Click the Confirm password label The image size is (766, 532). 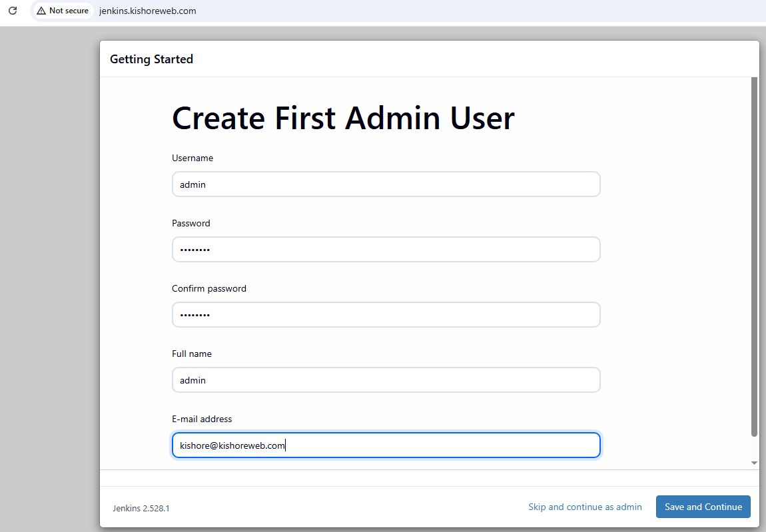point(209,289)
